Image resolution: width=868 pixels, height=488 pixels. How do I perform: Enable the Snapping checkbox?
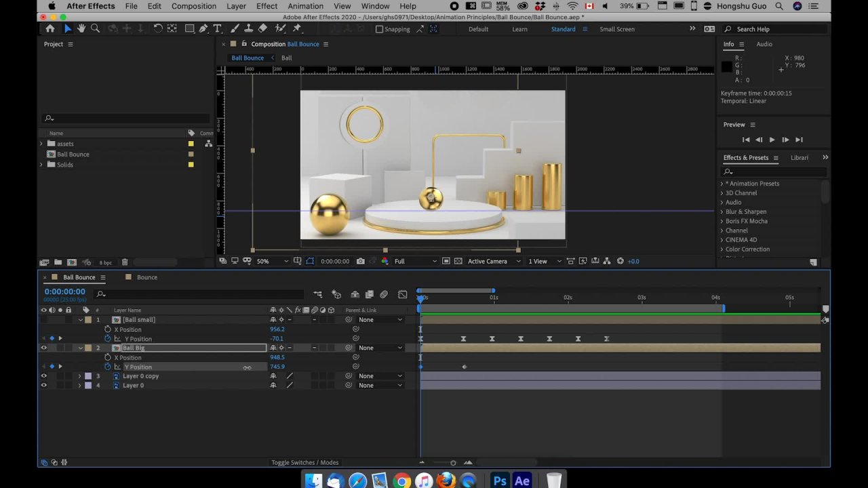point(379,29)
